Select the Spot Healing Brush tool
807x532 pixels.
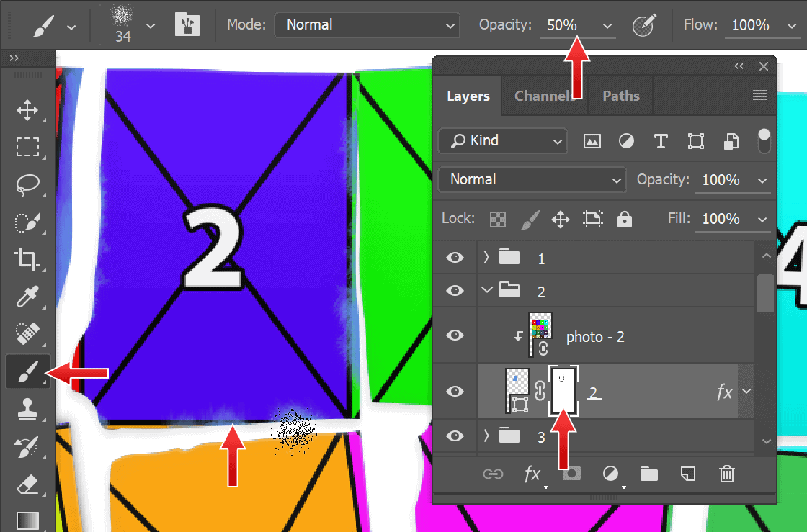tap(27, 333)
